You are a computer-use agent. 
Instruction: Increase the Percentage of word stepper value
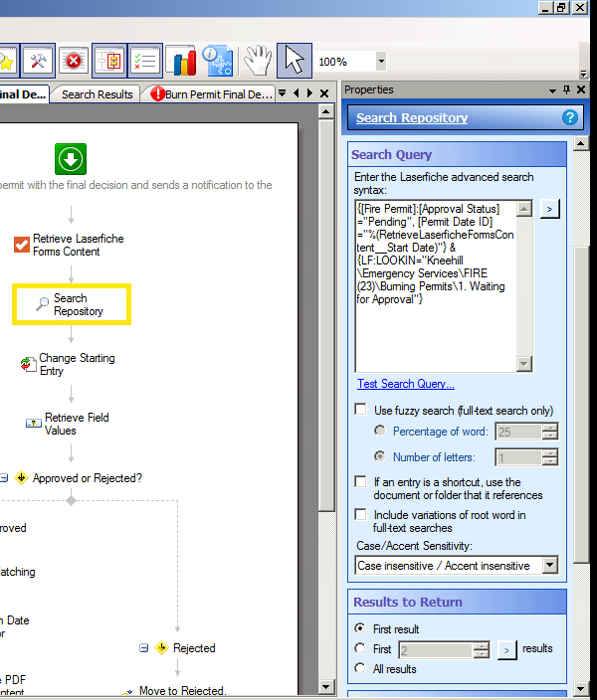click(550, 428)
